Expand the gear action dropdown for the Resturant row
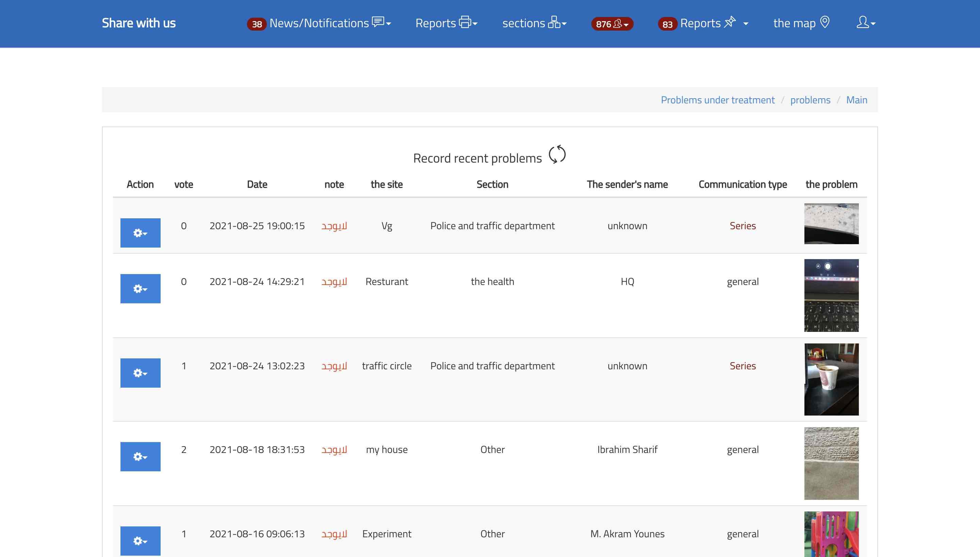 pyautogui.click(x=140, y=289)
